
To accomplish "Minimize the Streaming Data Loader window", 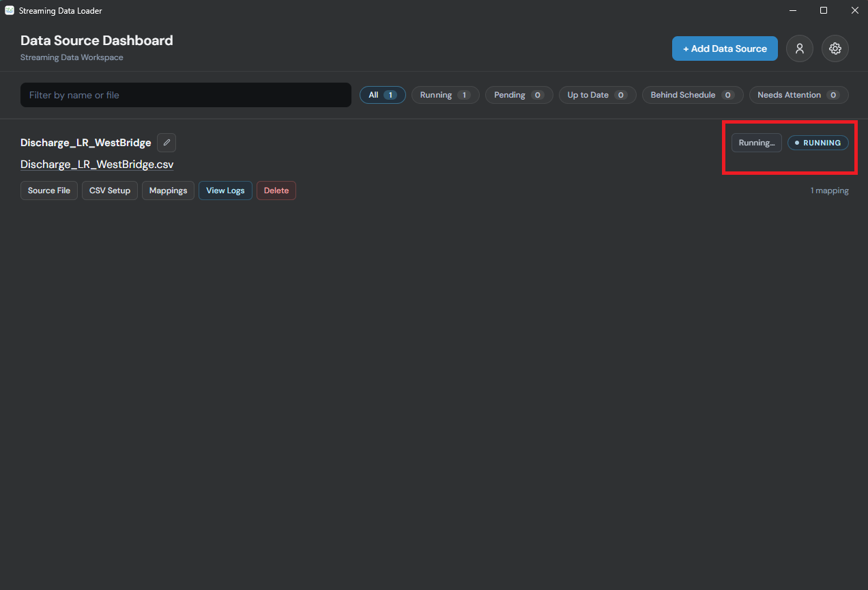I will click(793, 10).
